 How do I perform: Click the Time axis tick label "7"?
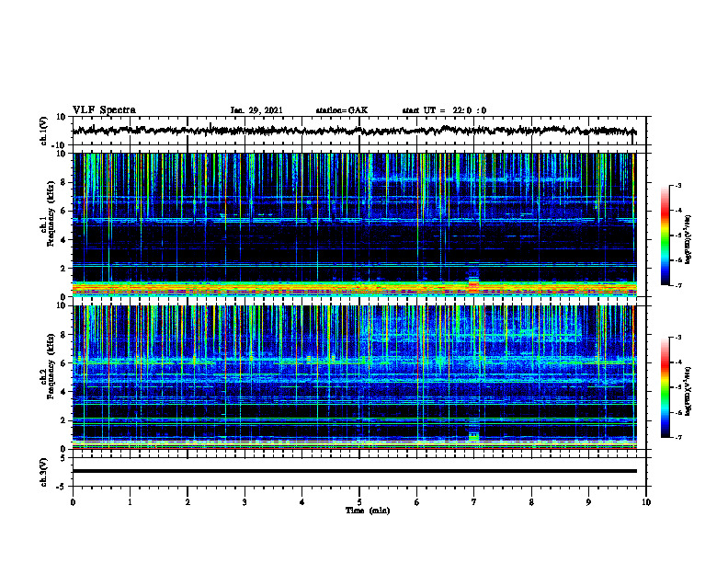click(x=474, y=502)
